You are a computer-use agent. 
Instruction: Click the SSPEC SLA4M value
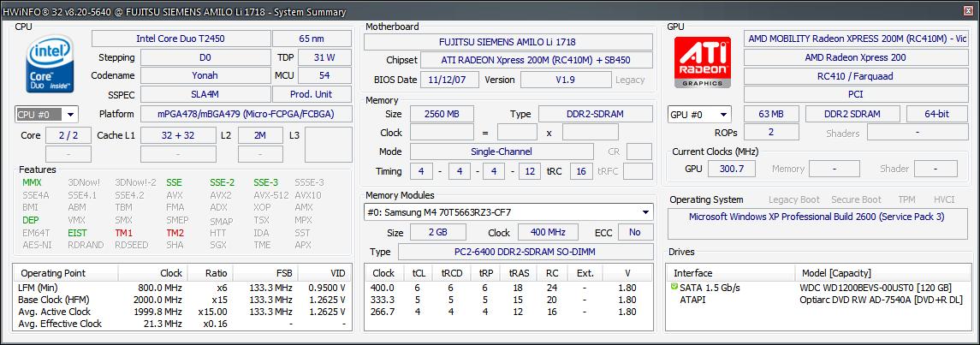(x=205, y=94)
